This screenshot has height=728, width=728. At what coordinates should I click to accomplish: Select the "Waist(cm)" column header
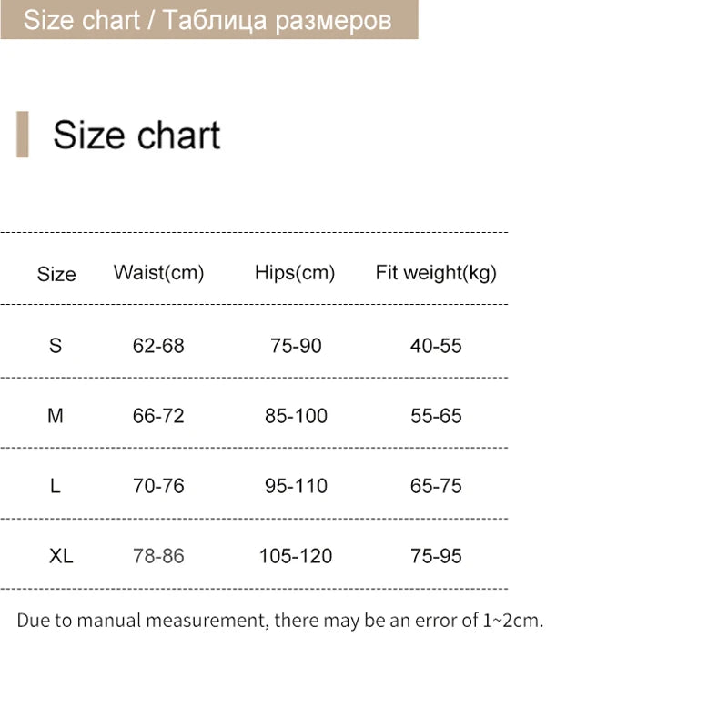(x=158, y=272)
